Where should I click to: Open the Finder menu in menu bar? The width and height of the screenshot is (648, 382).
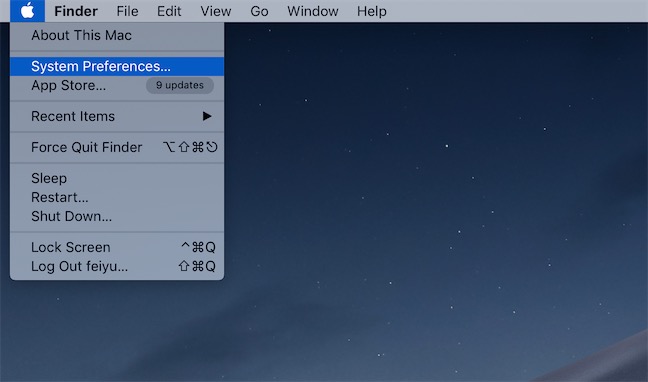[76, 11]
